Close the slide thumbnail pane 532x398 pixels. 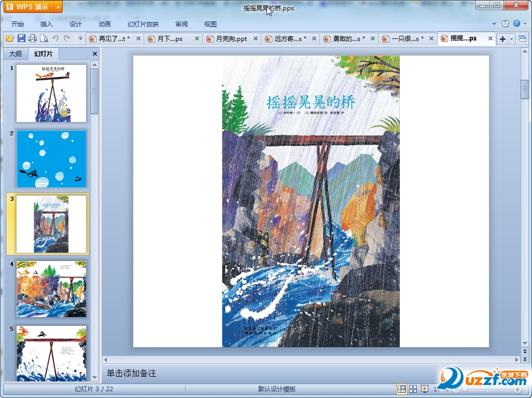[x=95, y=53]
